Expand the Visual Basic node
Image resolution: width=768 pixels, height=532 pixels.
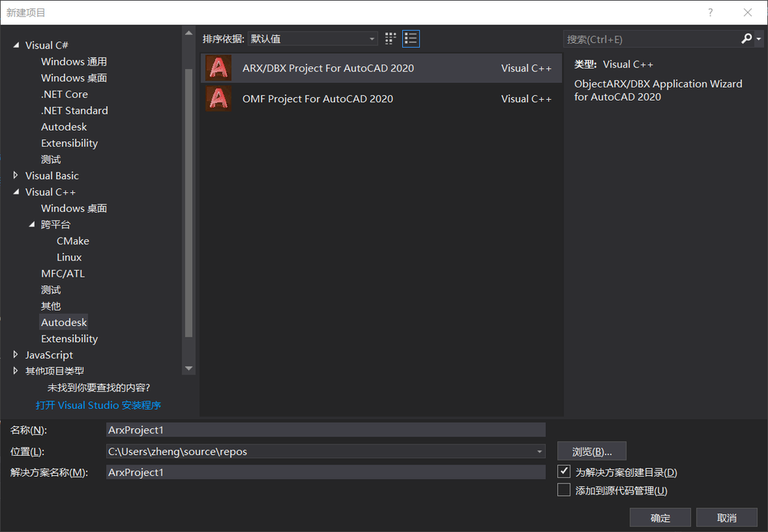(x=15, y=175)
